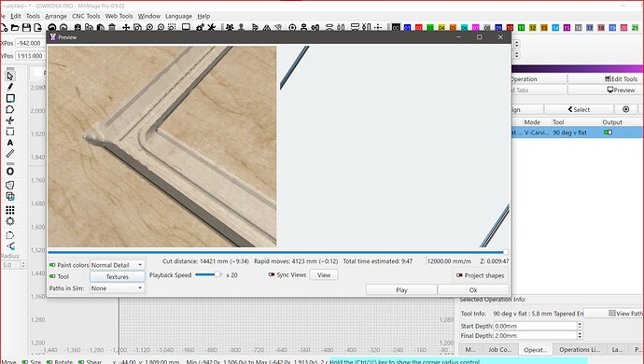Click the Boolean shapes icon

coord(10,196)
